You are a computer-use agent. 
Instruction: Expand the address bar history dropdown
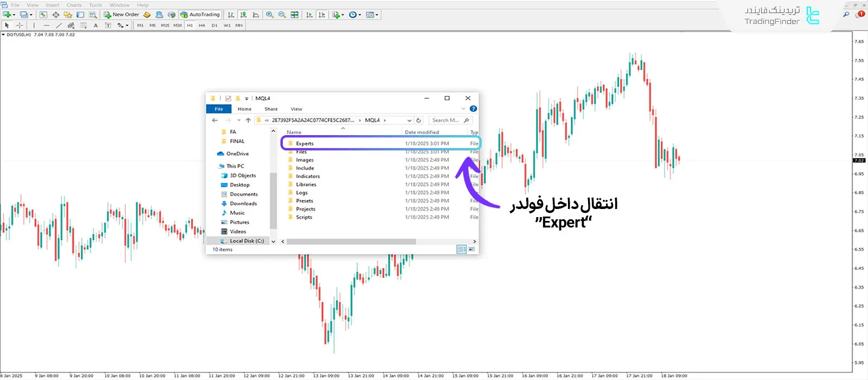(409, 121)
